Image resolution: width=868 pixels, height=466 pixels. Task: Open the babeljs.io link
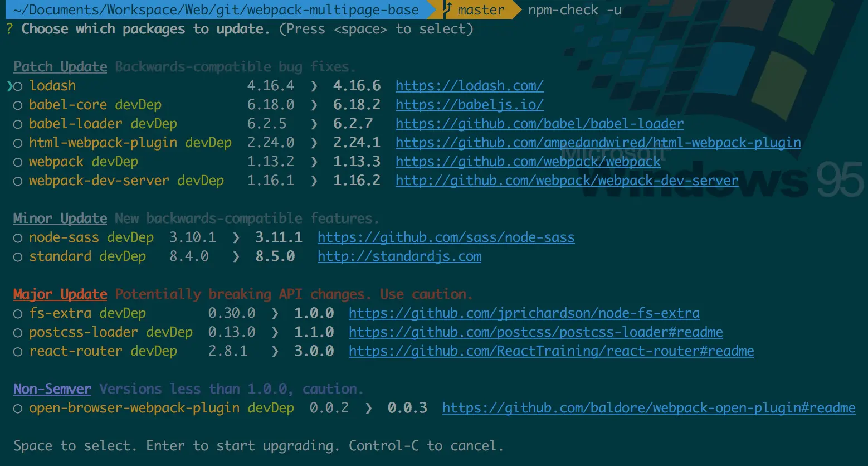pyautogui.click(x=469, y=105)
